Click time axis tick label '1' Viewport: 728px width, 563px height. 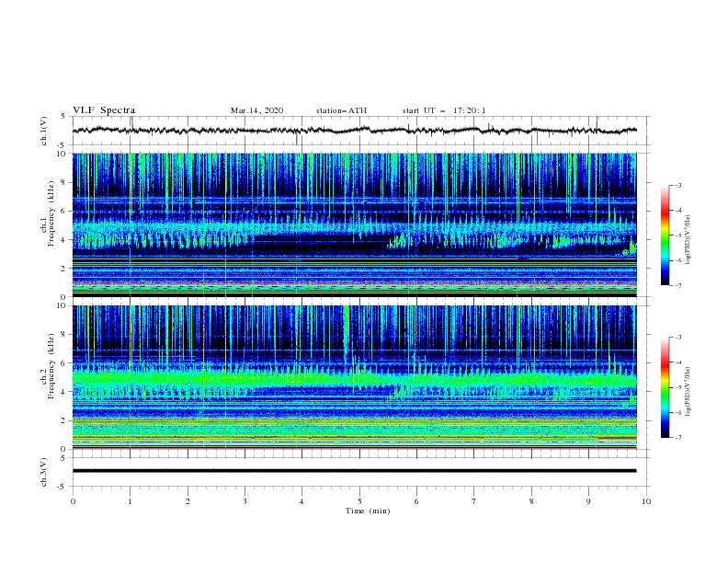click(x=130, y=501)
